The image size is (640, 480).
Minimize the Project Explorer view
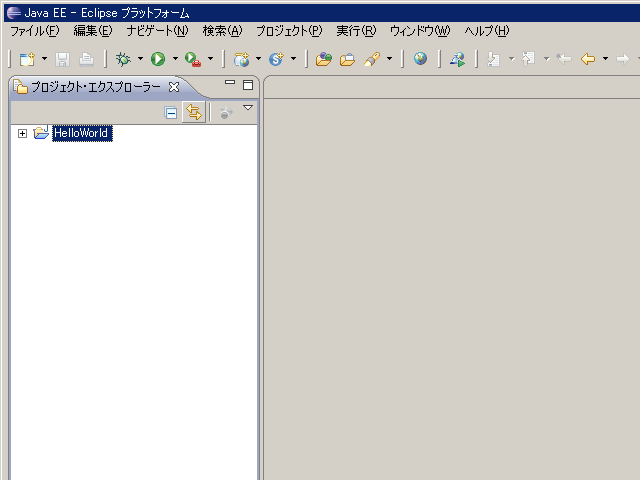(x=230, y=82)
